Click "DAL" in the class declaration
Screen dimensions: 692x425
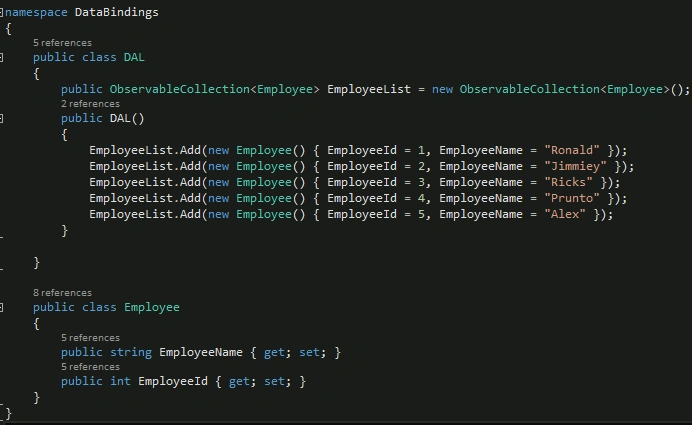[134, 57]
